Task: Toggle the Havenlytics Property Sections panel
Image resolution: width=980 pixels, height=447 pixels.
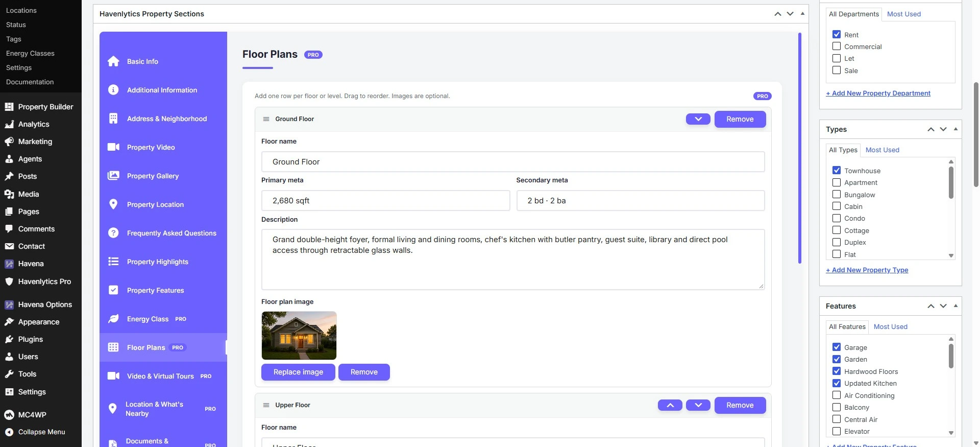Action: (802, 13)
